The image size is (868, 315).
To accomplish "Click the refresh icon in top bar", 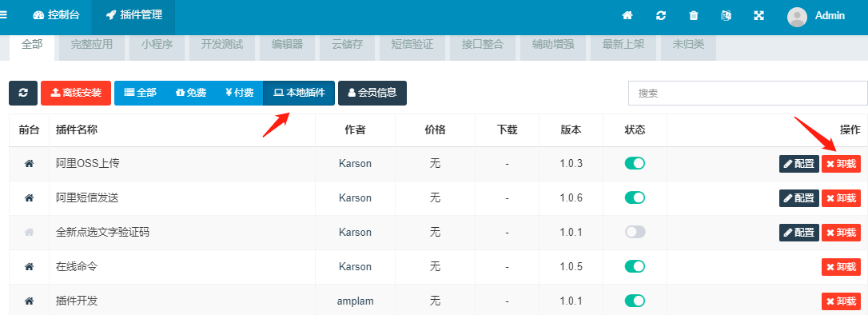I will [660, 15].
